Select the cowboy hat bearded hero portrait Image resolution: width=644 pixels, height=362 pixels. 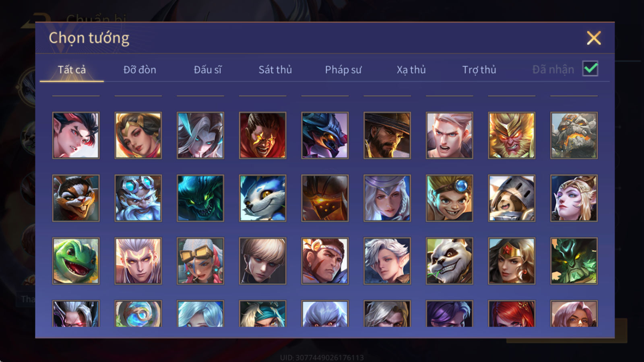coord(387,135)
